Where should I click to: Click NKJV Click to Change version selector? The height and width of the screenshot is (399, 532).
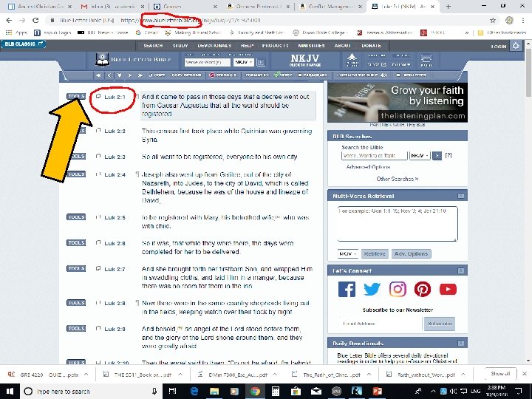[x=305, y=61]
